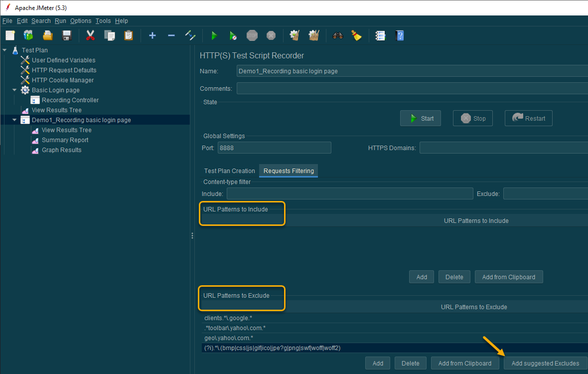Viewport: 588px width, 374px height.
Task: Click Add under URL Patterns to Exclude
Action: (378, 364)
